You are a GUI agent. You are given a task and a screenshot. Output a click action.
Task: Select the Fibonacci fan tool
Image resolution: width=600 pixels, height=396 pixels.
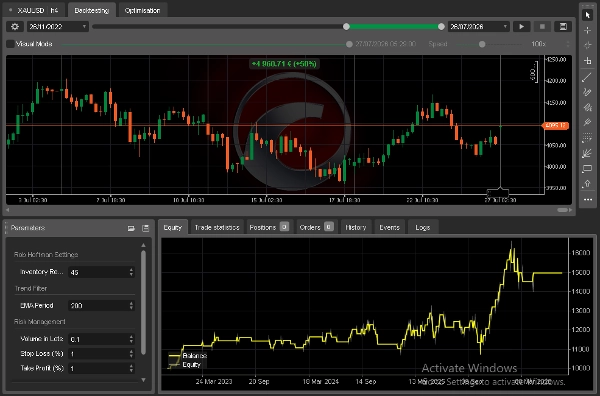coord(587,153)
